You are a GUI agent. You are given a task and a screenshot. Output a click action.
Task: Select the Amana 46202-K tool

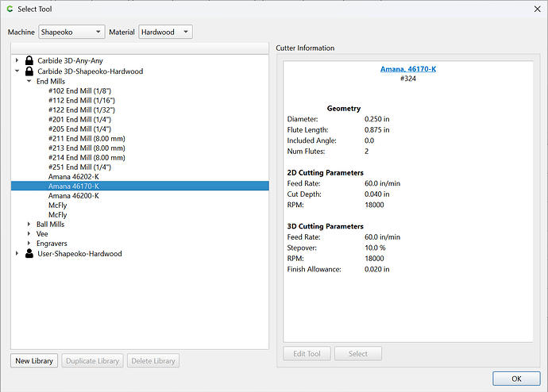73,177
